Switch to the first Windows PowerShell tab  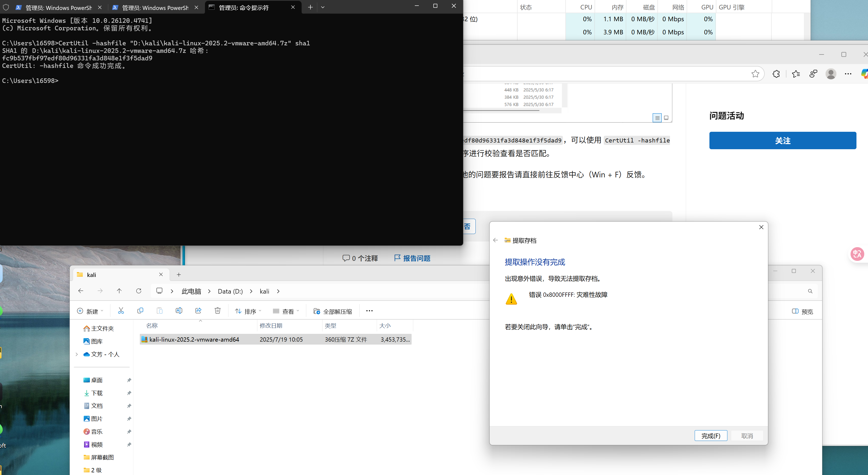[56, 8]
